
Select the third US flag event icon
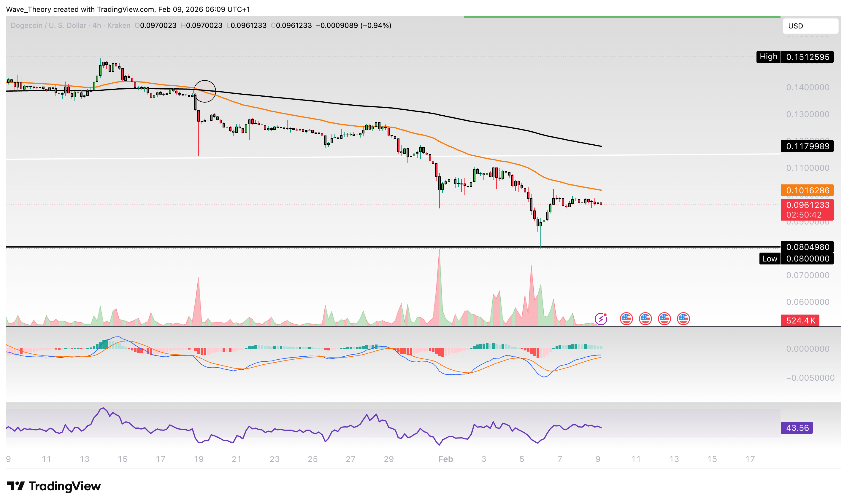[664, 319]
